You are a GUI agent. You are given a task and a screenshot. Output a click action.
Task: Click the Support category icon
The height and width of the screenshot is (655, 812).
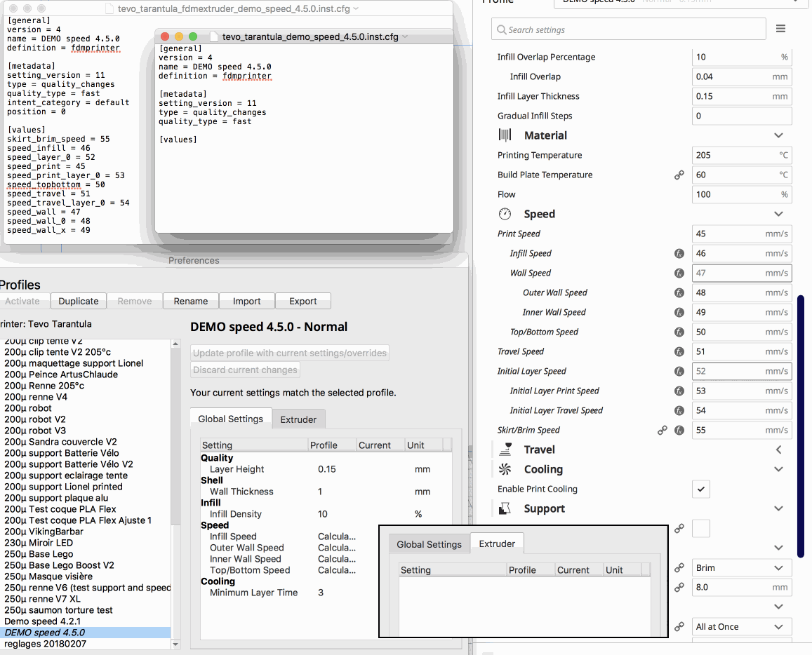(505, 508)
